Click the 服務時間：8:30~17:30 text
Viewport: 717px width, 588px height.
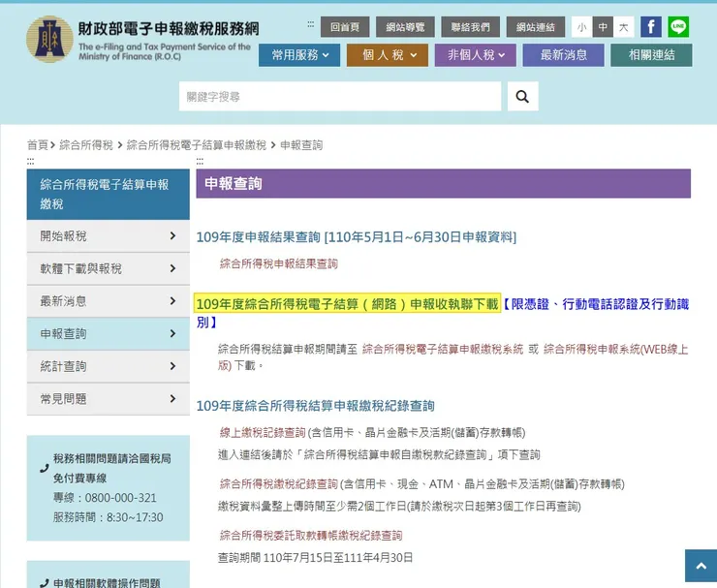[108, 517]
